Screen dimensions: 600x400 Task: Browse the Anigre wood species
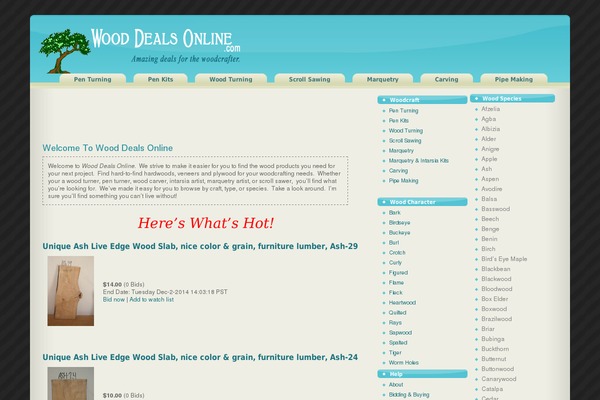point(490,149)
